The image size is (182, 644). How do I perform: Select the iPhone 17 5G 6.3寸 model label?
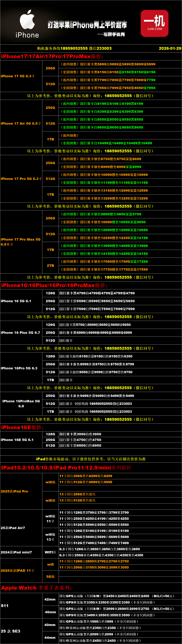18,76
